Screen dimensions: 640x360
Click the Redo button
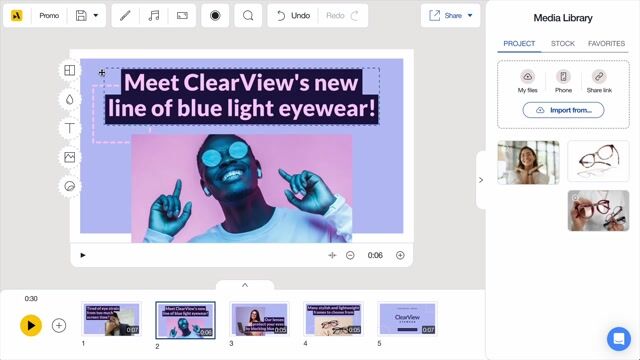(342, 16)
